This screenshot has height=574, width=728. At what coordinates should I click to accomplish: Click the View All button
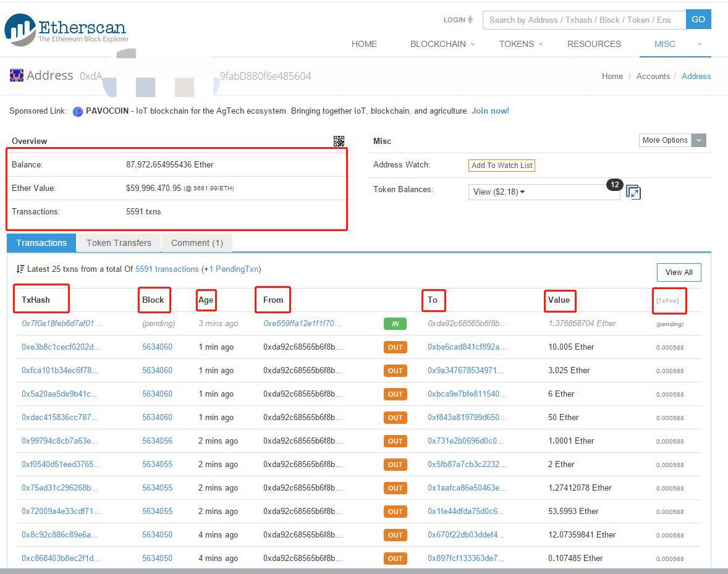click(x=679, y=272)
